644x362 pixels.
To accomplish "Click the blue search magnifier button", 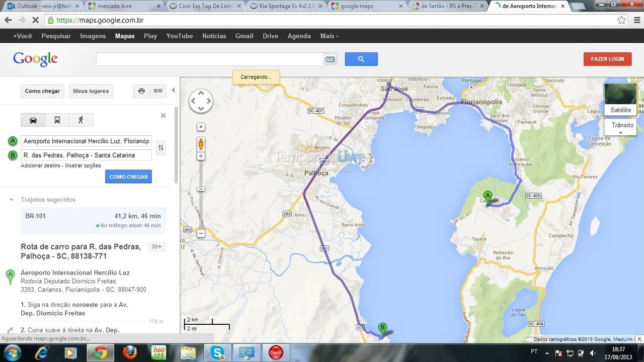I will 361,59.
